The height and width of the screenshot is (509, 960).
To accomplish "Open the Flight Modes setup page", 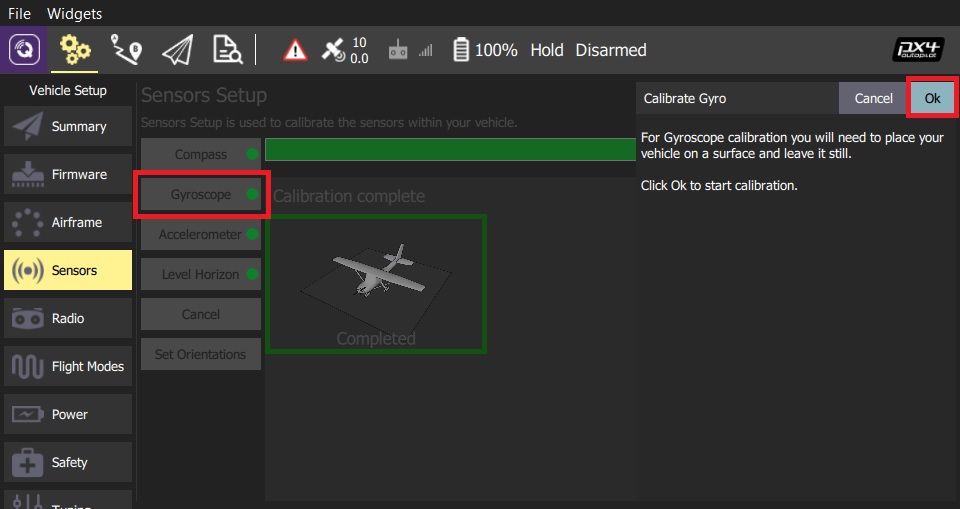I will tap(68, 367).
